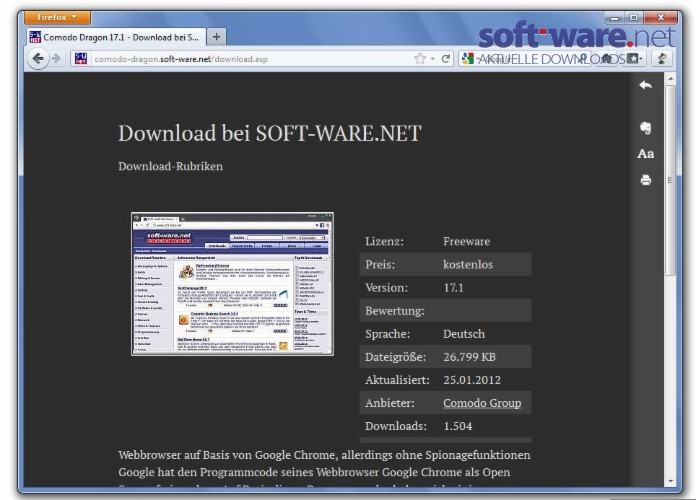Print the page with the printer icon
Image resolution: width=696 pixels, height=500 pixels.
[x=646, y=180]
